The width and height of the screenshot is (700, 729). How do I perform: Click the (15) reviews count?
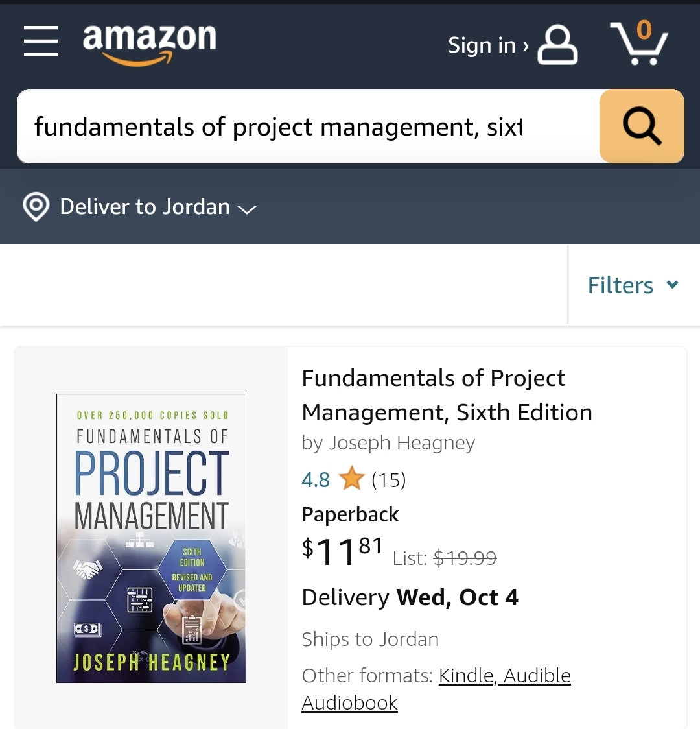pyautogui.click(x=388, y=480)
